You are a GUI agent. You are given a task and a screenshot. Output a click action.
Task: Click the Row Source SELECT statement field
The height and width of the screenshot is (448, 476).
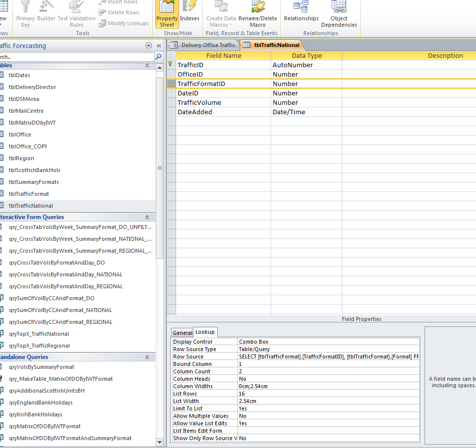point(328,357)
